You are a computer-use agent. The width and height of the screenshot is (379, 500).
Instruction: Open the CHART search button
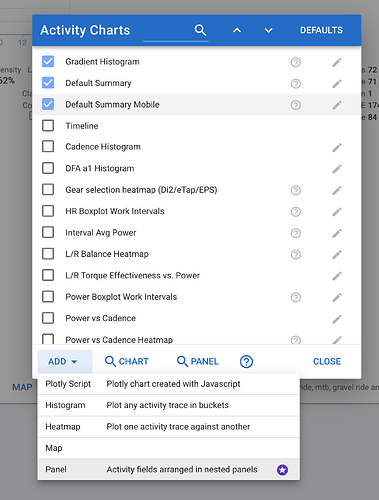[x=127, y=361]
